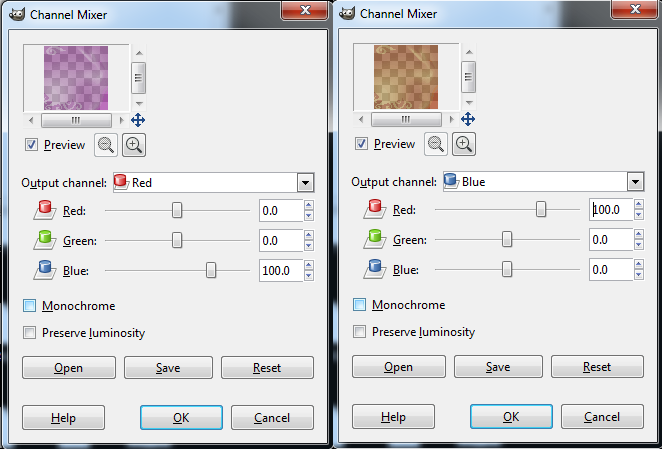The image size is (662, 449).
Task: Click Open button in right Channel Mixer
Action: coord(399,367)
